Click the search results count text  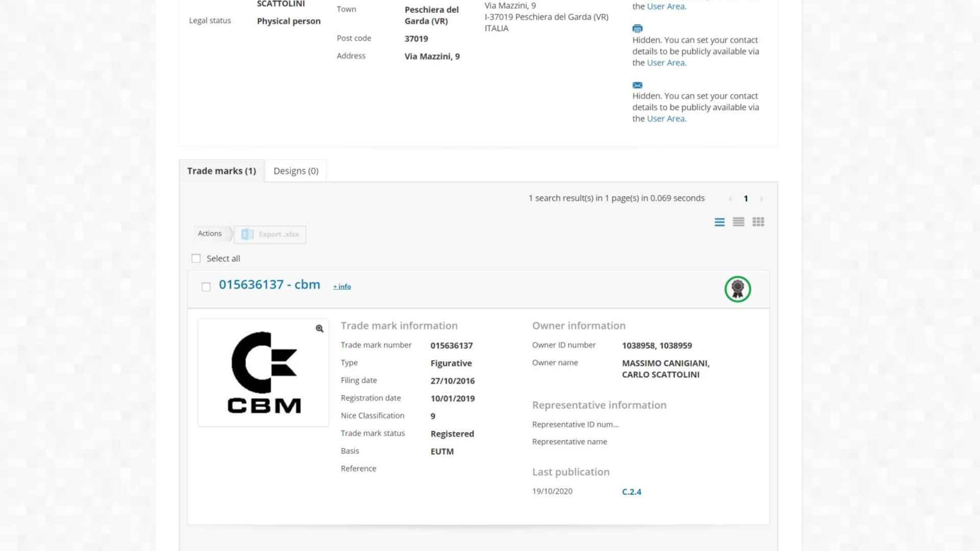pyautogui.click(x=617, y=198)
